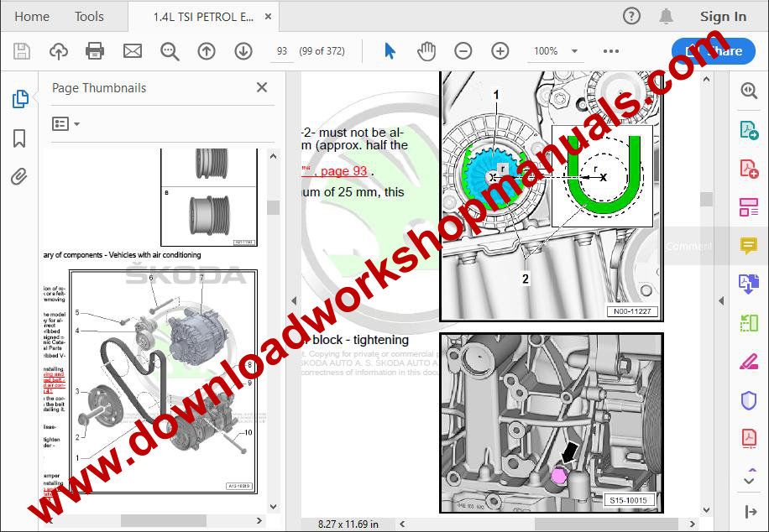The image size is (769, 532).
Task: Open the Create PDF tool
Action: (749, 168)
